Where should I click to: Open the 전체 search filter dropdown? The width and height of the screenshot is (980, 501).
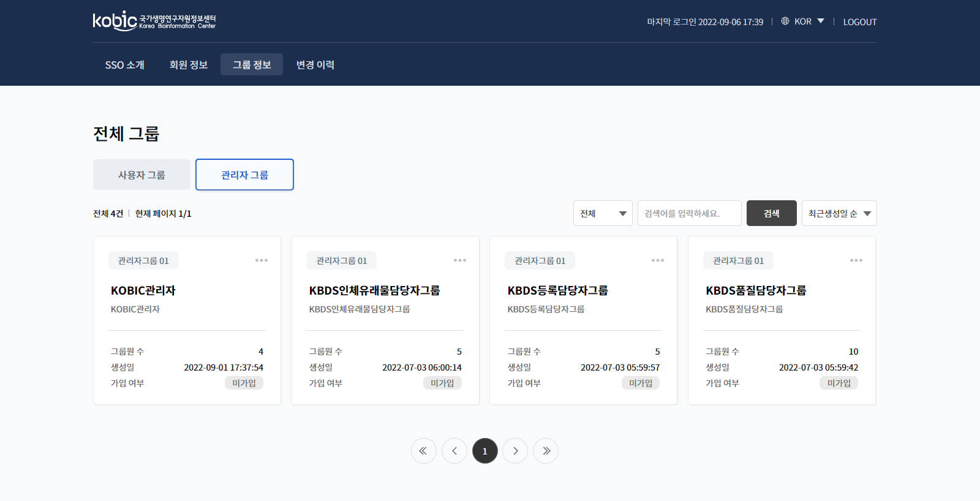[x=603, y=213]
